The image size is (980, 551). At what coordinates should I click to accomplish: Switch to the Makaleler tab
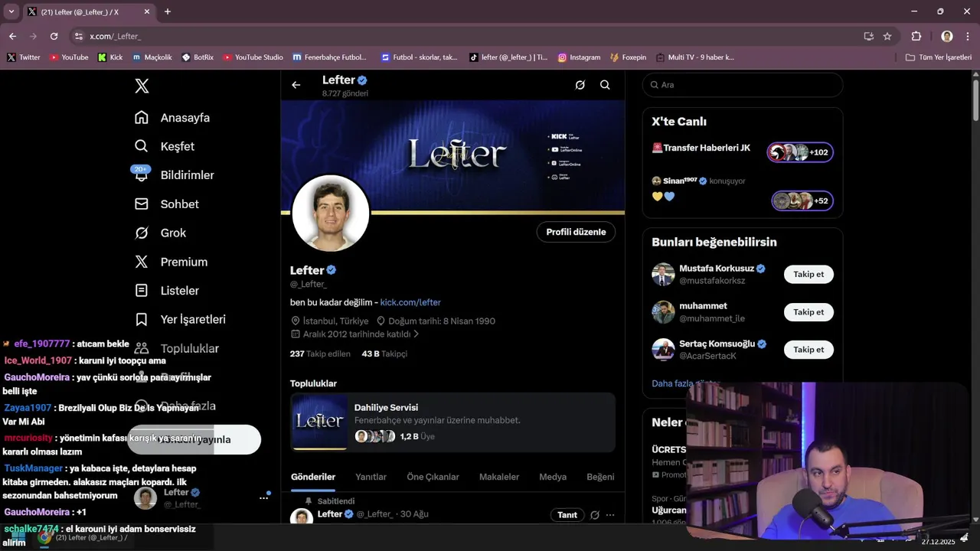499,477
